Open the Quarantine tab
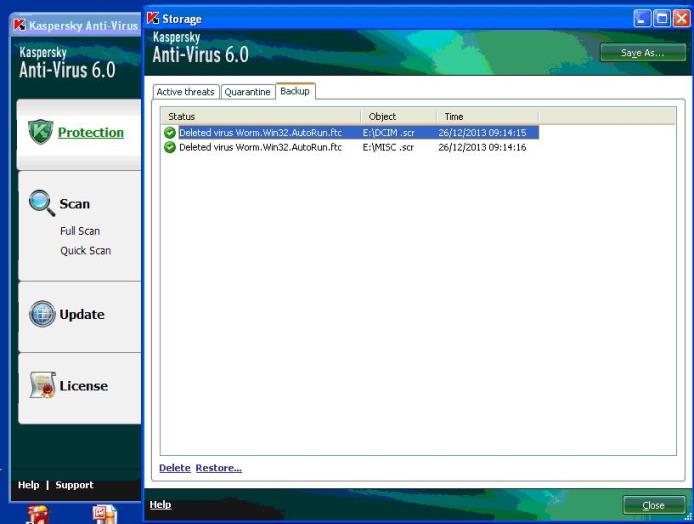This screenshot has width=694, height=524. (247, 92)
